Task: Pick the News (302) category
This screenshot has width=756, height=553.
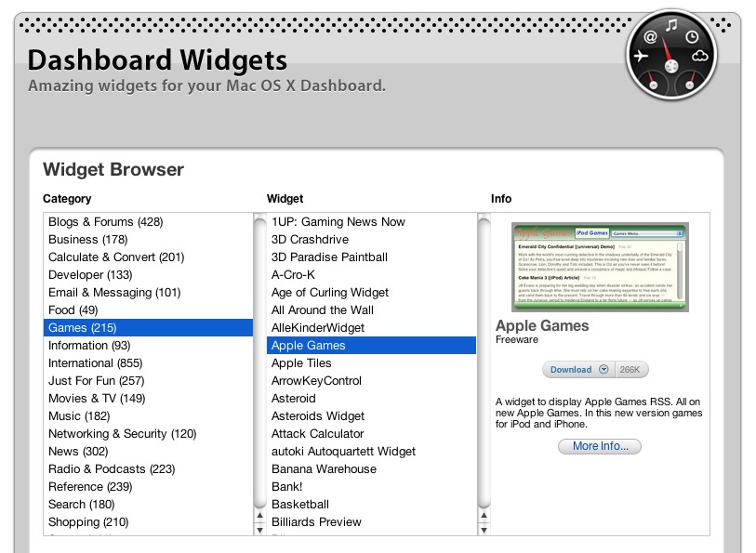Action: point(148,452)
